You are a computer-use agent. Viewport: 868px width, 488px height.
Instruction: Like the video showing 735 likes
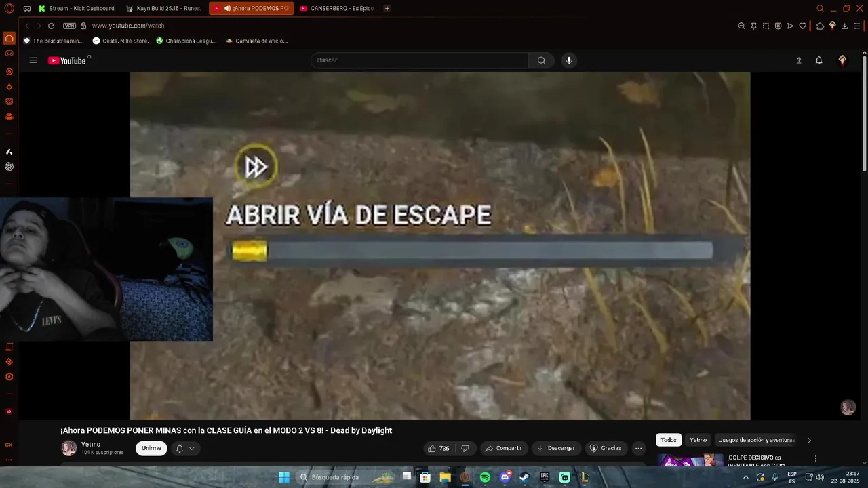(439, 448)
